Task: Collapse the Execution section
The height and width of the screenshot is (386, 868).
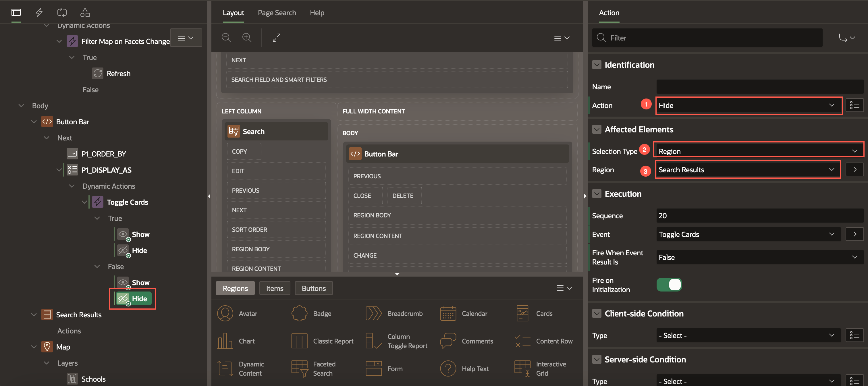Action: coord(597,194)
